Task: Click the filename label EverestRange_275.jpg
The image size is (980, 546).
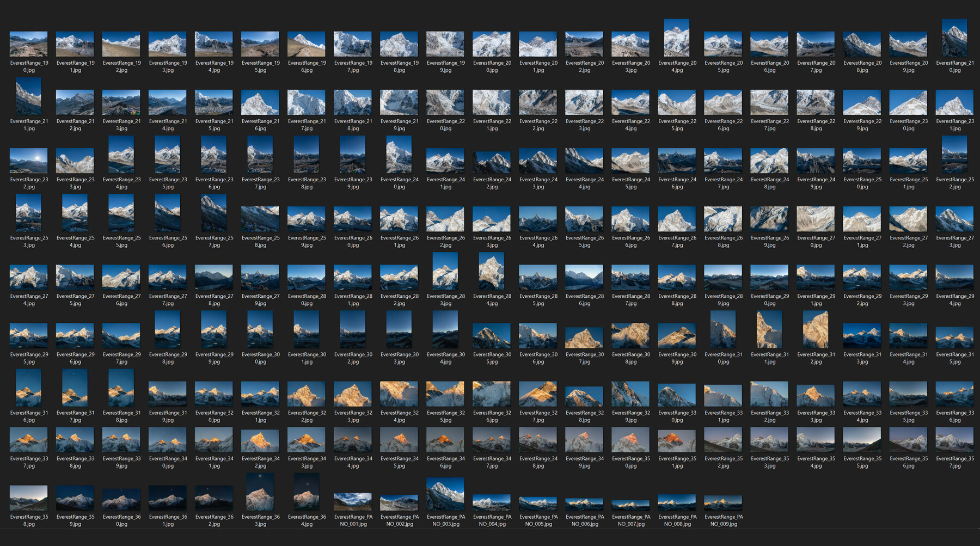Action: click(x=75, y=299)
